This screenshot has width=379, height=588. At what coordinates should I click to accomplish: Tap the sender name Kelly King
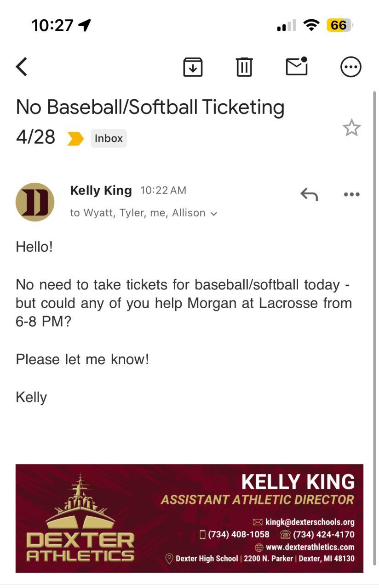[x=101, y=190]
